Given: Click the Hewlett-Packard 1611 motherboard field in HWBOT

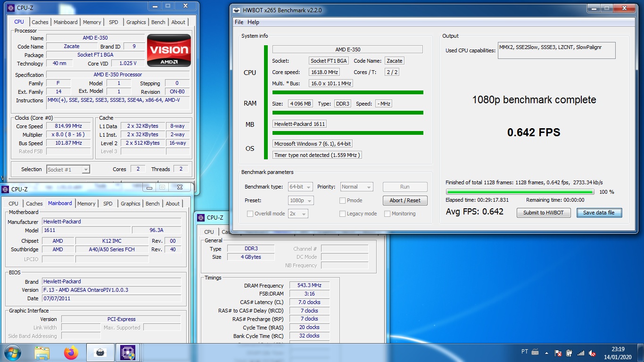Looking at the screenshot, I should click(x=299, y=124).
